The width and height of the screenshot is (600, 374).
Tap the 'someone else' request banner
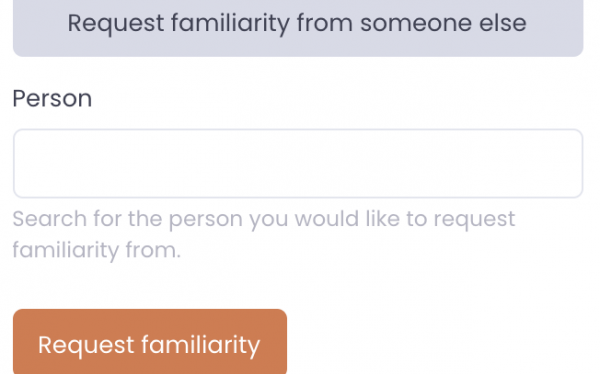click(x=298, y=28)
